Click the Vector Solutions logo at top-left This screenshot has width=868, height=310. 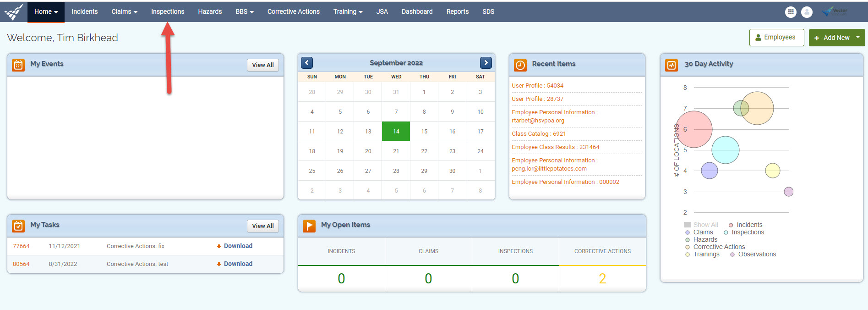(14, 12)
